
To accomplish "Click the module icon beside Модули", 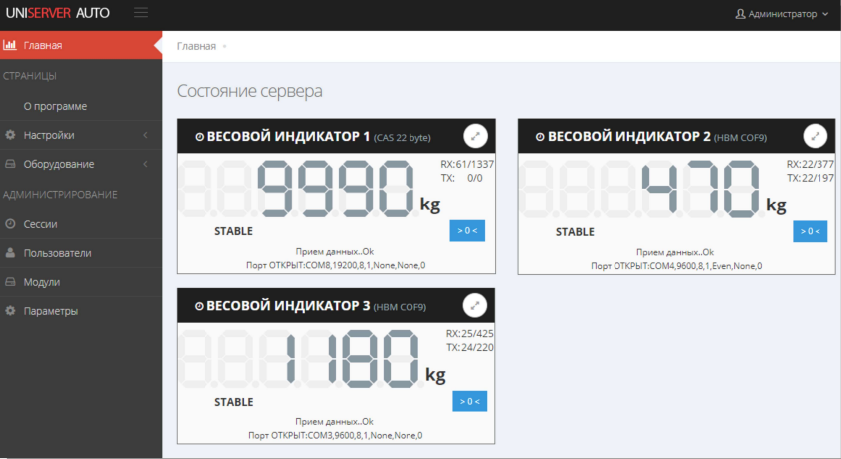I will click(x=10, y=282).
